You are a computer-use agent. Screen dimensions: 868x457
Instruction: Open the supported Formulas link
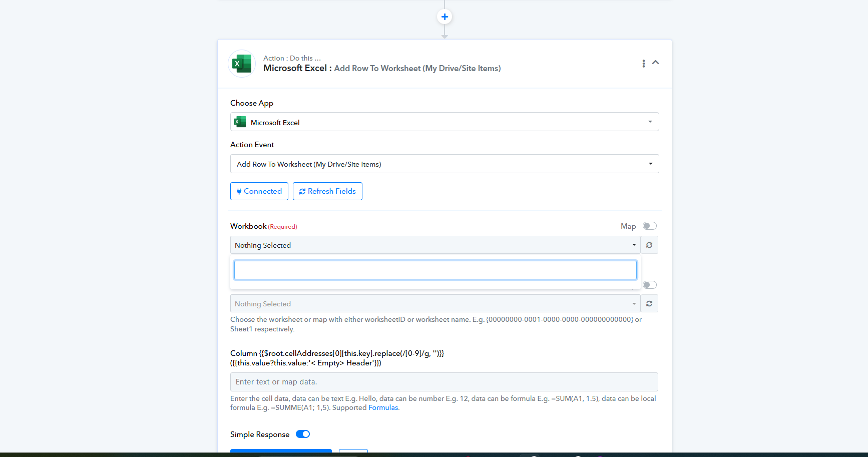[x=383, y=407]
